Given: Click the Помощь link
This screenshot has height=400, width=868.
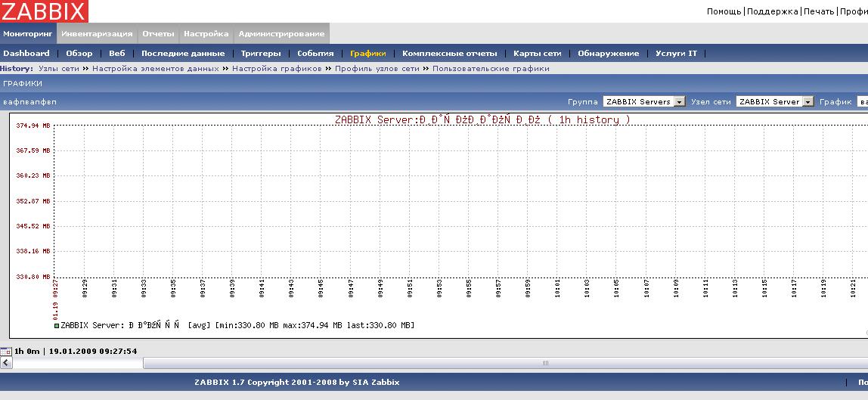Looking at the screenshot, I should tap(724, 11).
